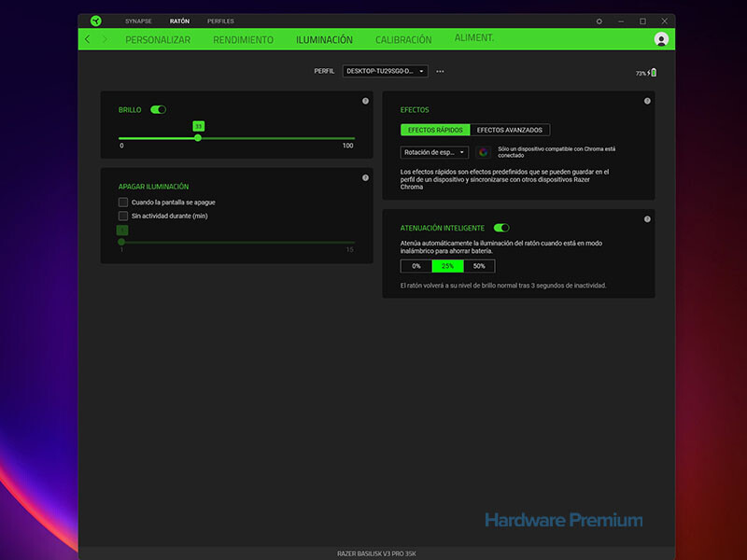Select 25% dimming option
Image resolution: width=747 pixels, height=560 pixels.
447,266
